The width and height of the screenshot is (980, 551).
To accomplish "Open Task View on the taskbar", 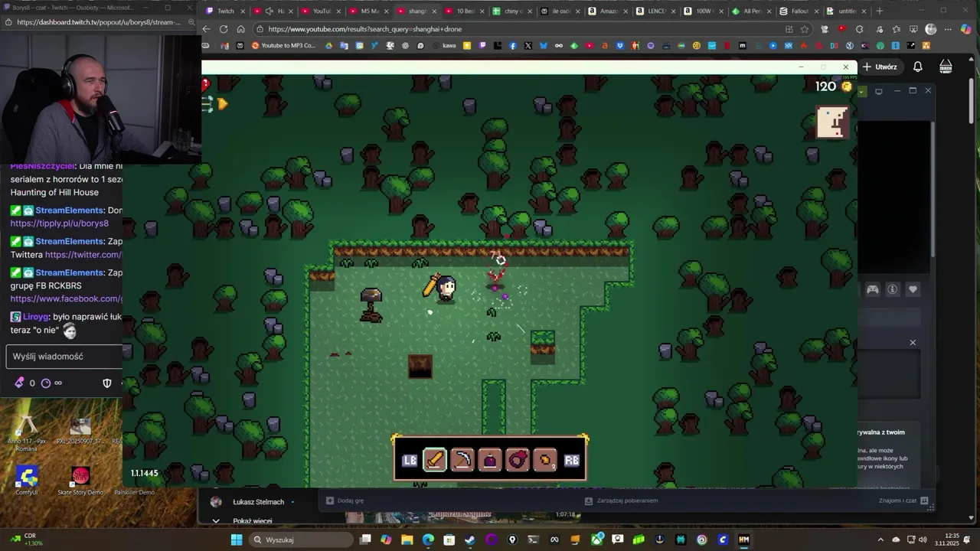I will point(366,540).
